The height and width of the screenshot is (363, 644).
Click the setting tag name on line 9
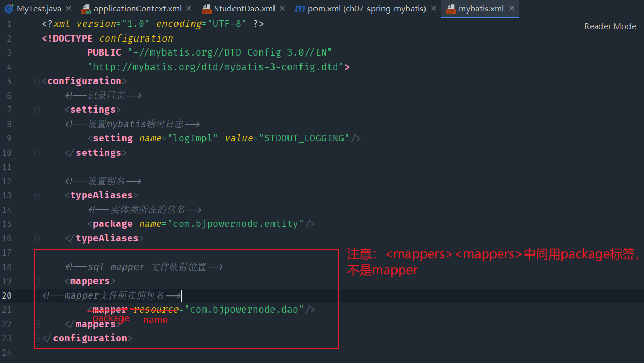pos(113,138)
